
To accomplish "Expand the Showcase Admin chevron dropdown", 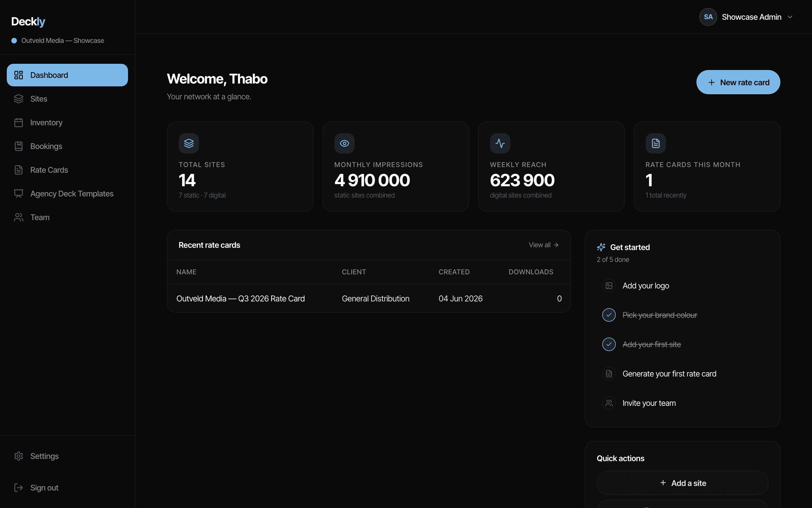I will tap(790, 17).
